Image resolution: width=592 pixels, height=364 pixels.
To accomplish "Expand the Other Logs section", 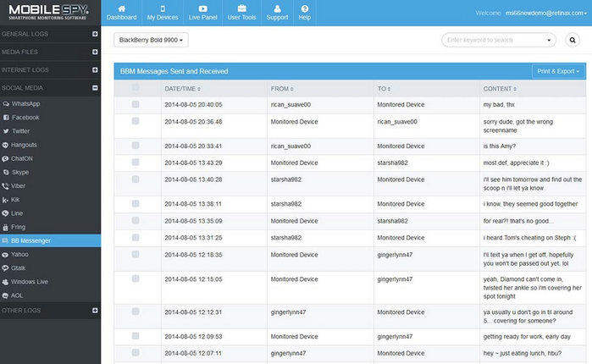I will coord(95,311).
